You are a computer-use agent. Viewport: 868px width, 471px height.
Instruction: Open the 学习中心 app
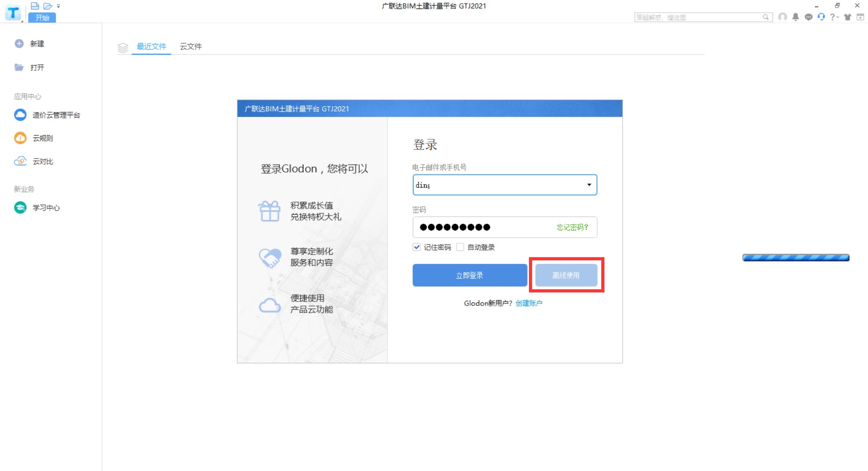pos(37,207)
